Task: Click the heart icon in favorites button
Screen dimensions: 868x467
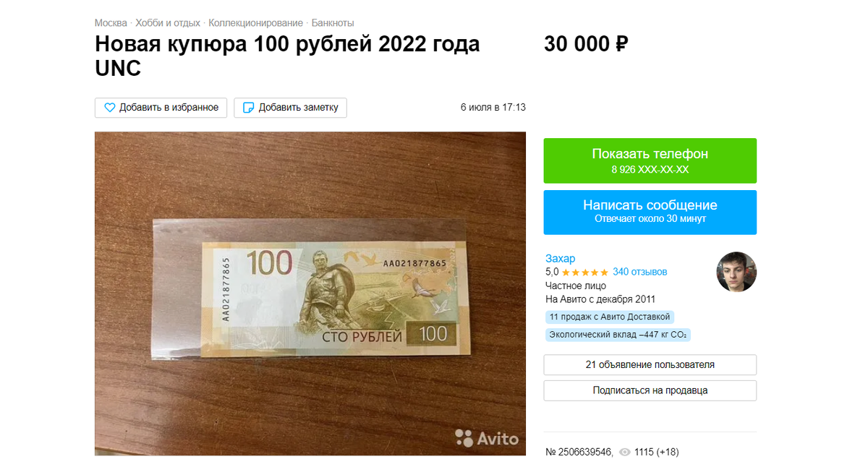Action: pos(110,108)
